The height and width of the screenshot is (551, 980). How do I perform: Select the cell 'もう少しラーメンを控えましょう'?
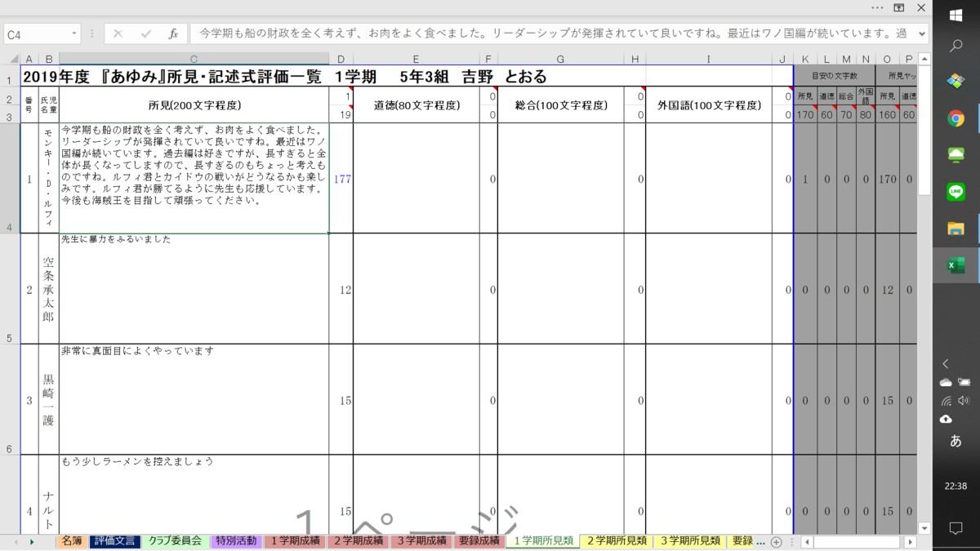click(x=194, y=494)
